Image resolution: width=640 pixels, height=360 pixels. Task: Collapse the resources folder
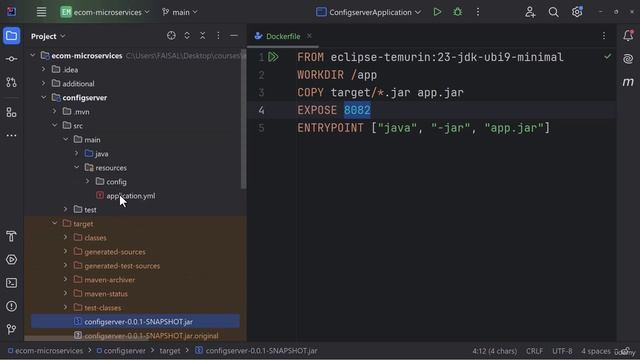tap(77, 167)
